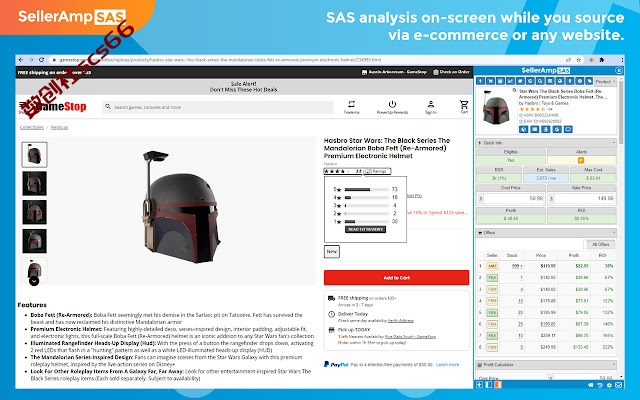Click the Check an Order link
The image size is (640, 400).
click(x=451, y=72)
